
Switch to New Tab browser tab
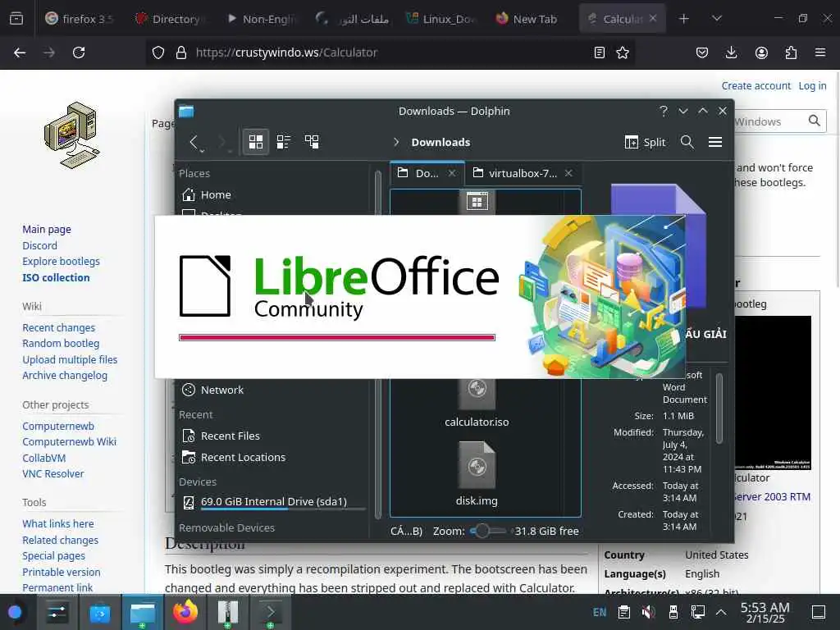527,19
